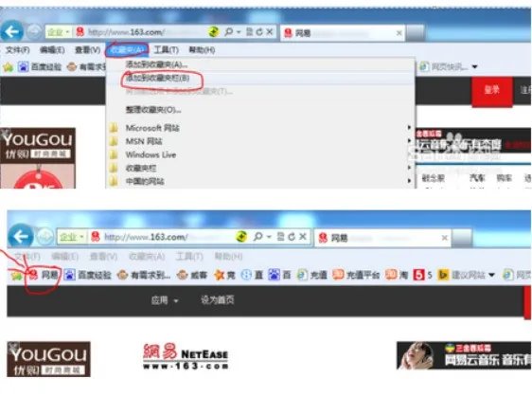Click compatibility view page icon in upper address bar

click(249, 32)
